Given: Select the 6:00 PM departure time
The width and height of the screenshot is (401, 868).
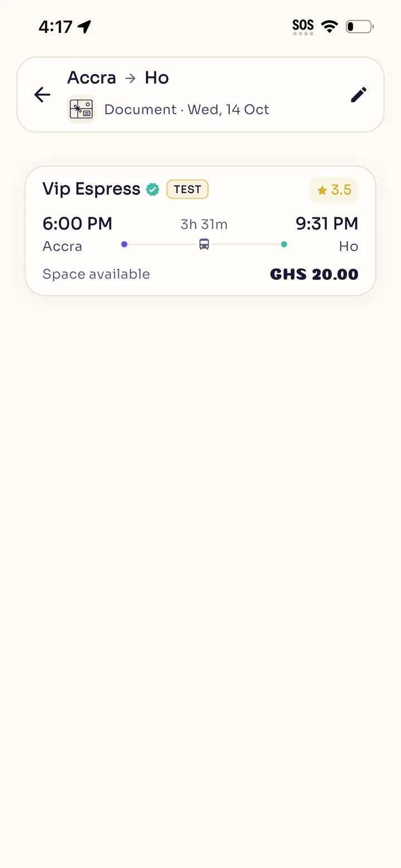Looking at the screenshot, I should (x=77, y=223).
